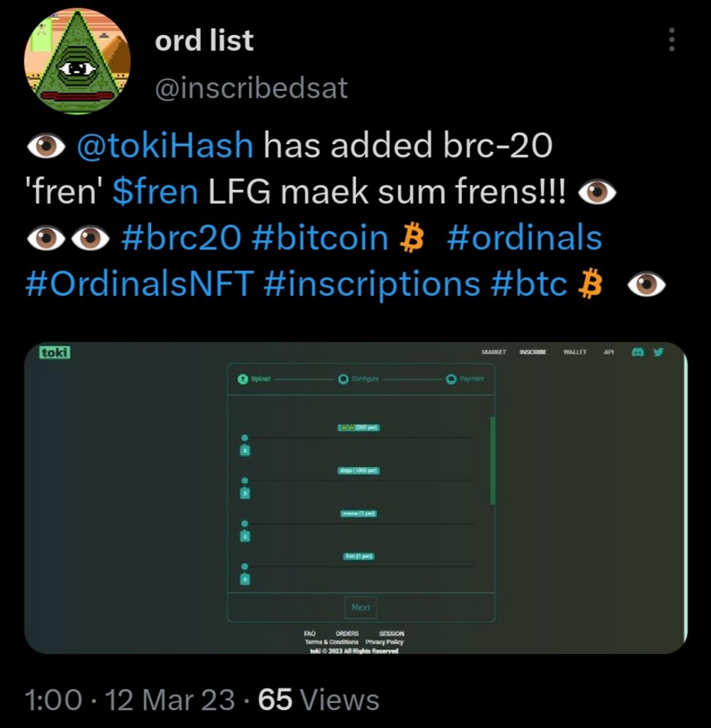Click the '1000 per' token slider handle
Image resolution: width=711 pixels, height=728 pixels.
coord(245,481)
